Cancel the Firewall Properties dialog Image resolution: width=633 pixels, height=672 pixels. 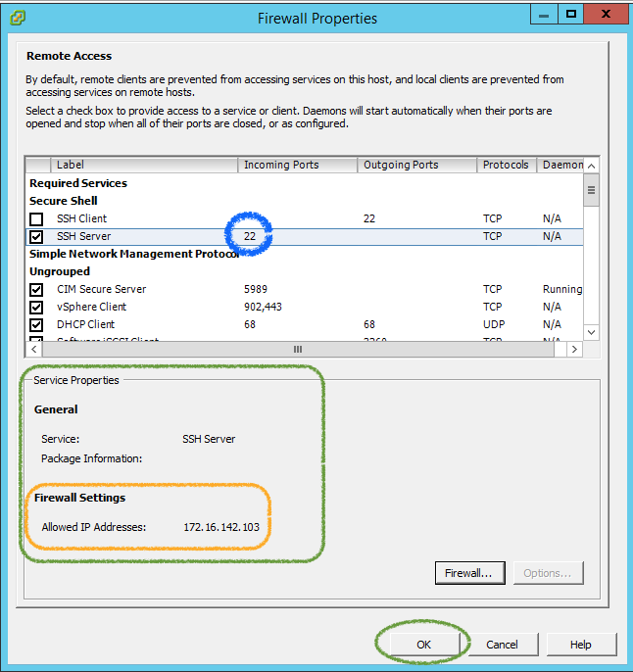502,645
